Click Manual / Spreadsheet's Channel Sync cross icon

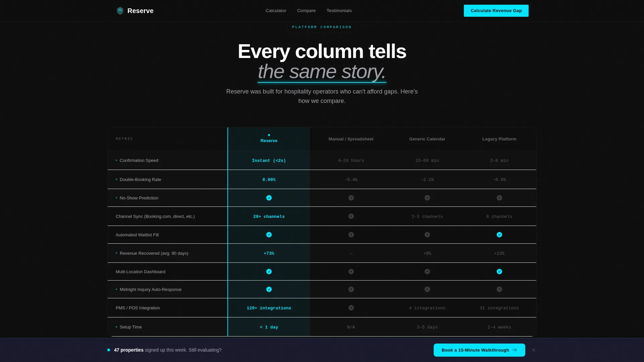[x=351, y=216]
